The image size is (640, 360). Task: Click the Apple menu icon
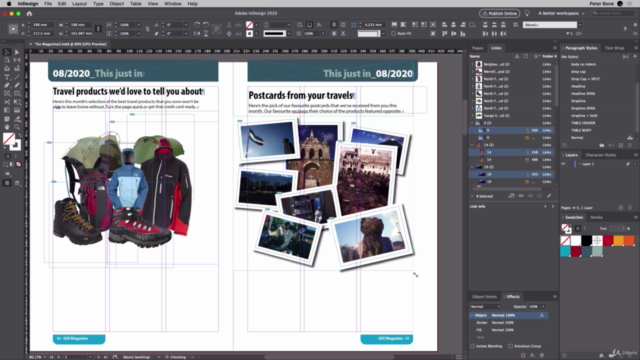pyautogui.click(x=9, y=4)
